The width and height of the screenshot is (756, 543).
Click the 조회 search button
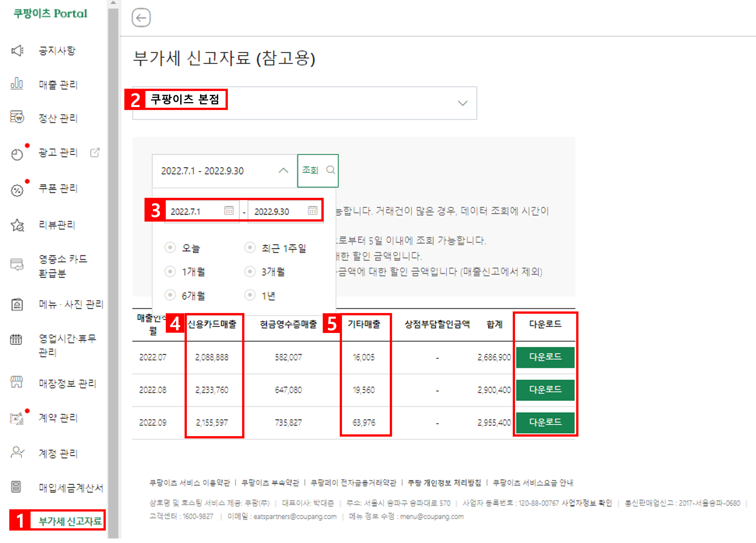318,171
